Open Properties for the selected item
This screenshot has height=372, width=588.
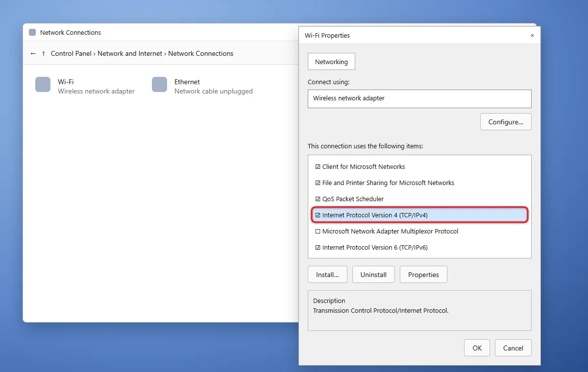423,275
